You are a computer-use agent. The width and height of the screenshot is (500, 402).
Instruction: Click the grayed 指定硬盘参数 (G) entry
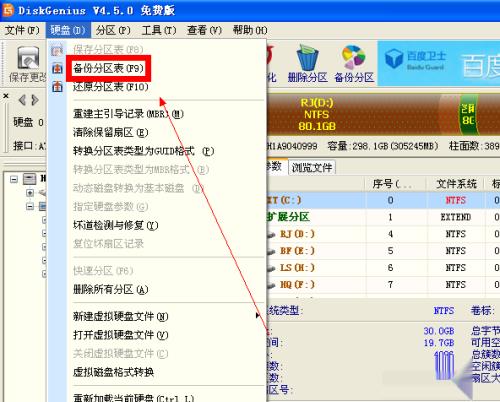pyautogui.click(x=111, y=207)
